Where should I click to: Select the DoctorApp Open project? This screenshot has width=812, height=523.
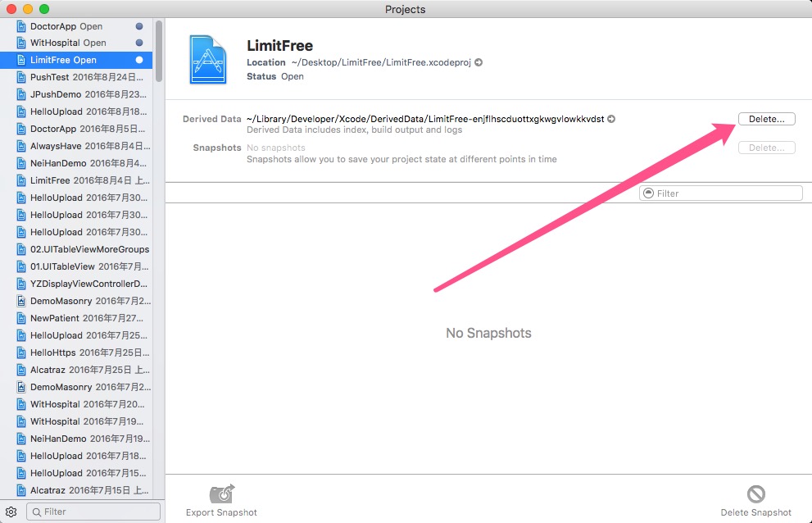(76, 26)
